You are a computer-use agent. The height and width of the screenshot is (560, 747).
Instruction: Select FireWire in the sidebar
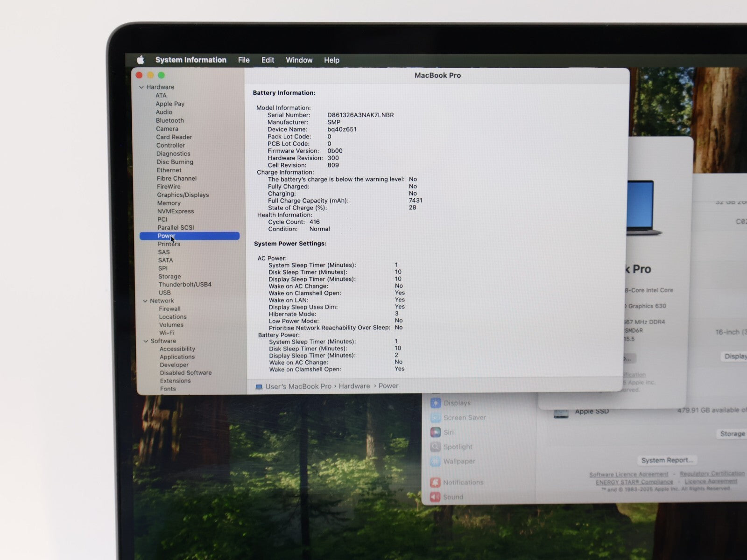click(x=169, y=187)
